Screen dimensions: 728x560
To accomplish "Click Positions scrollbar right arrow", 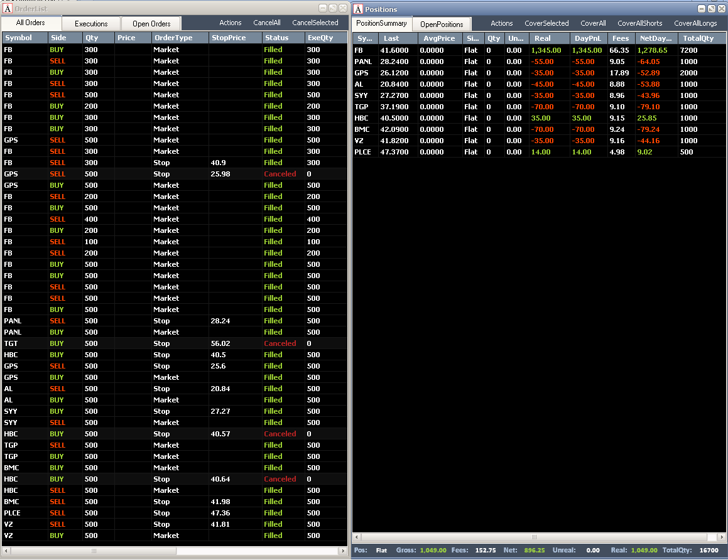I will coord(722,537).
